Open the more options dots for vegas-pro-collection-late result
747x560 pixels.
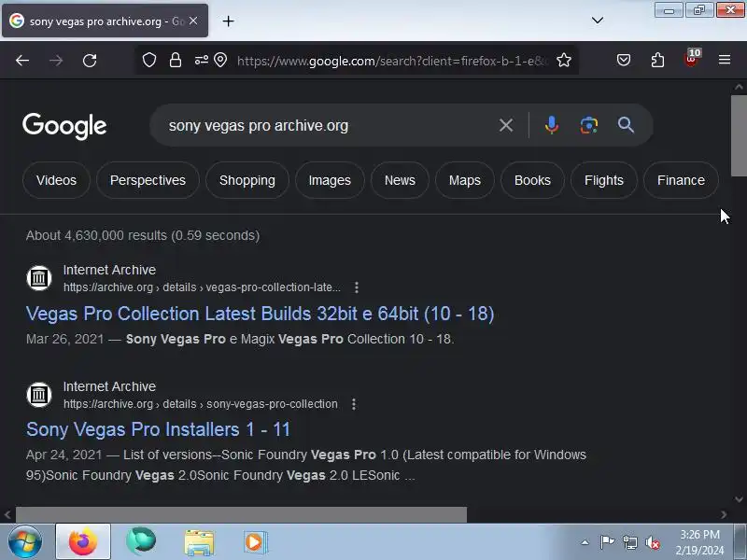click(x=357, y=287)
